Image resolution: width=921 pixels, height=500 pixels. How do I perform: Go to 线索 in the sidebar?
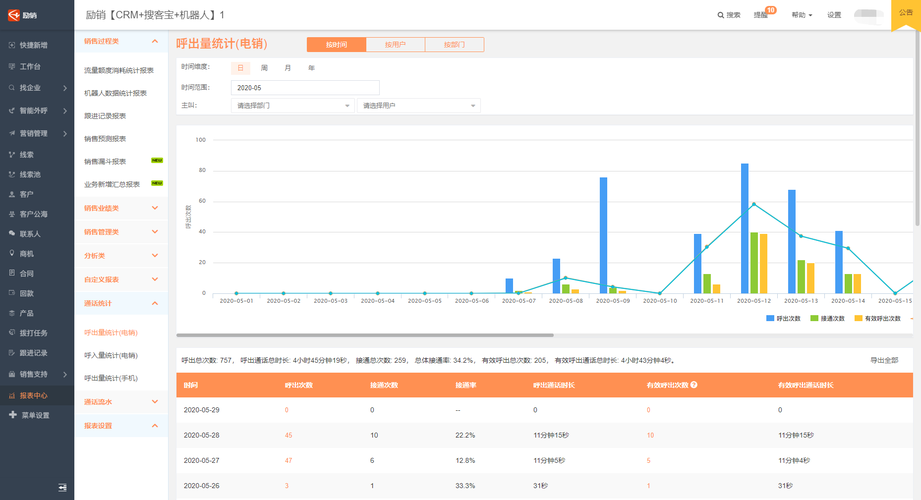tap(26, 155)
